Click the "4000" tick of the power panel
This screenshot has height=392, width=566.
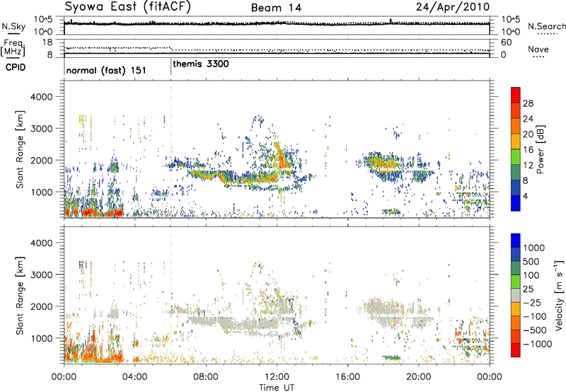click(41, 97)
